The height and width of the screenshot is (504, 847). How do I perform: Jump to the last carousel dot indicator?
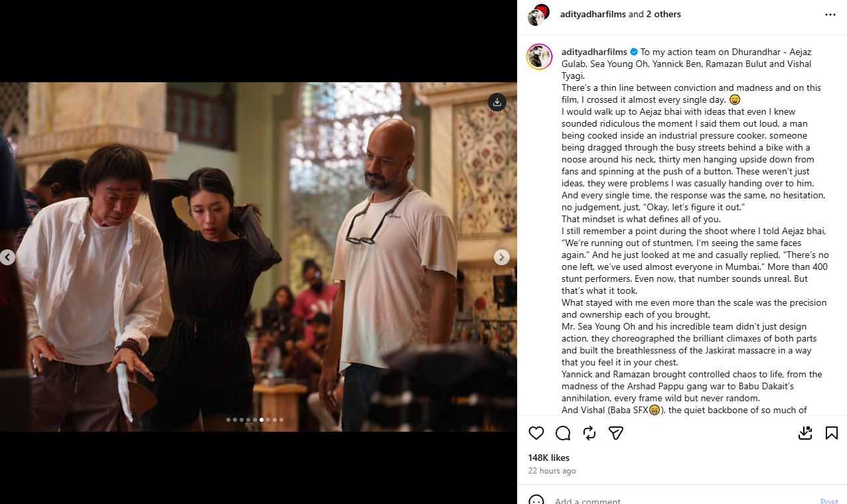point(281,420)
